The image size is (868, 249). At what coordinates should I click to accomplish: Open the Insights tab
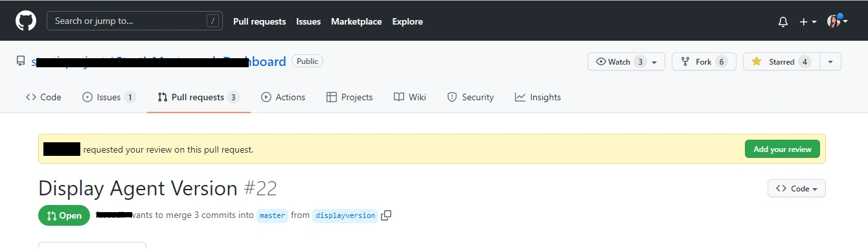(538, 97)
